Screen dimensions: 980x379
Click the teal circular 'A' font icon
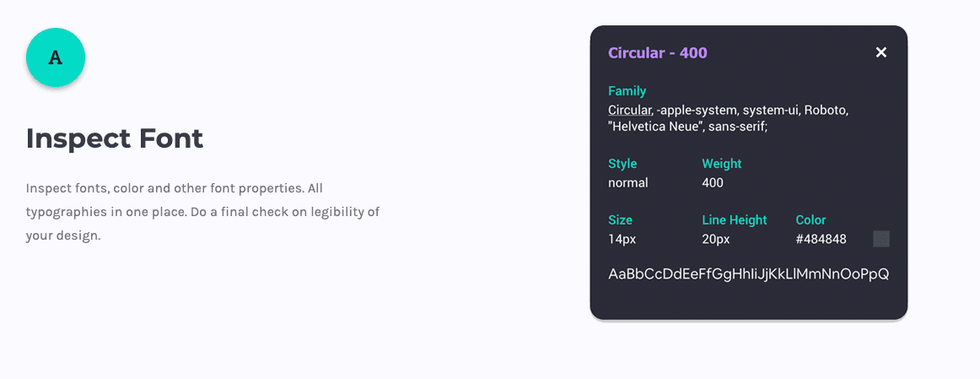[56, 57]
